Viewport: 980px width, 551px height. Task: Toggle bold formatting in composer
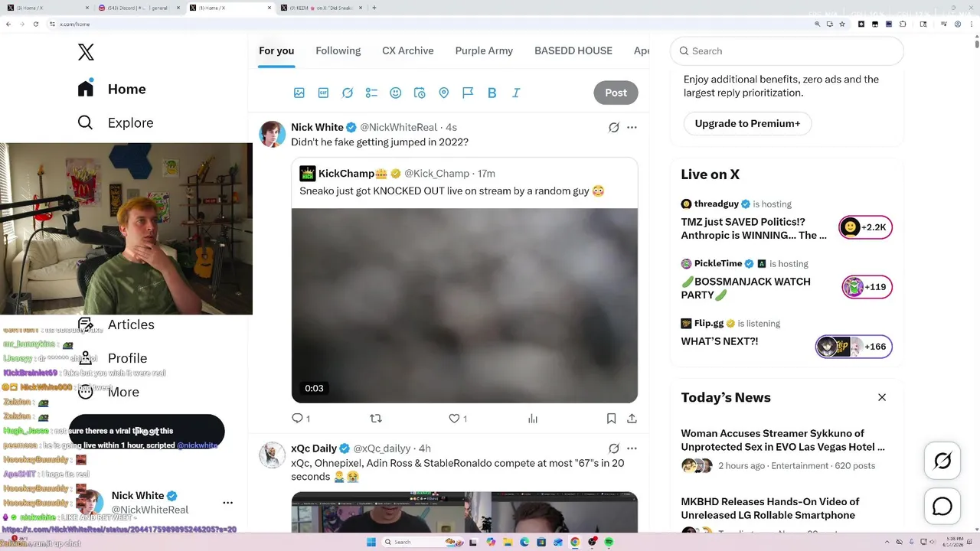(x=492, y=93)
